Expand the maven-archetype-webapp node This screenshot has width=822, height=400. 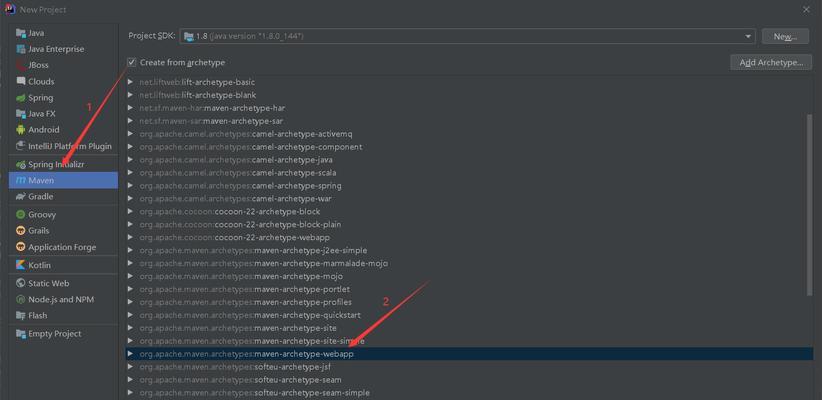(130, 354)
